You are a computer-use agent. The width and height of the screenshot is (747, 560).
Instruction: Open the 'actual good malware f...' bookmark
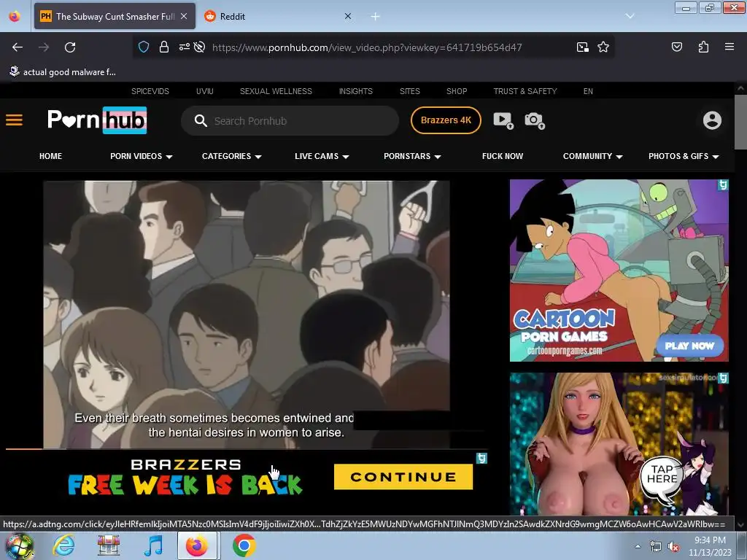point(63,72)
